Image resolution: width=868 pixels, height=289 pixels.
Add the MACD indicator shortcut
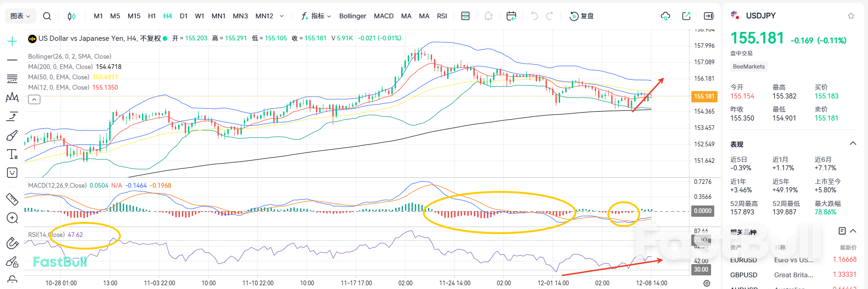(383, 16)
